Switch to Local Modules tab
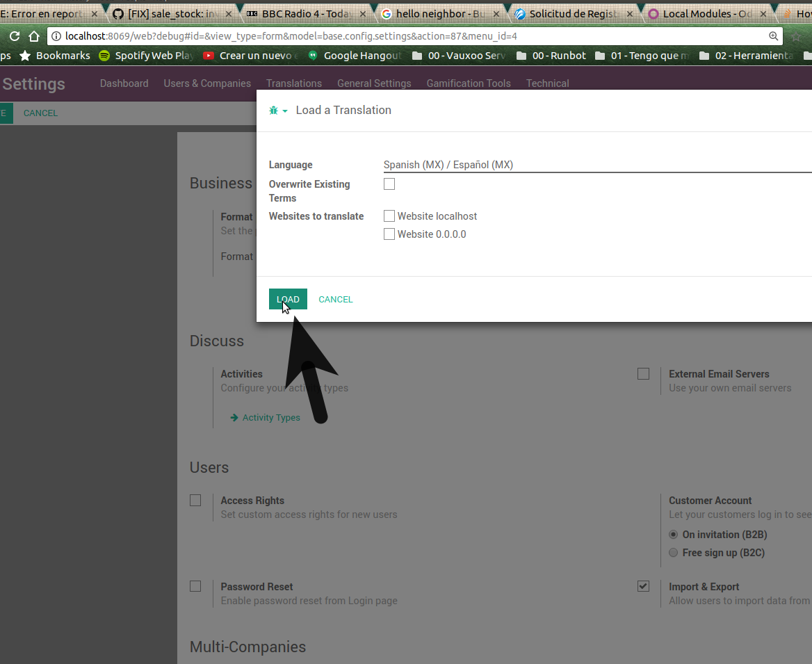 [x=706, y=14]
